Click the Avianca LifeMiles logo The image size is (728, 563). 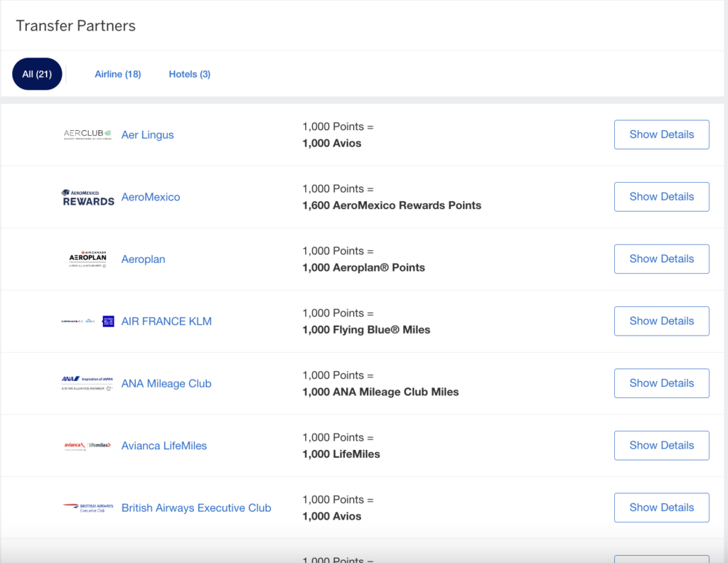(x=87, y=446)
